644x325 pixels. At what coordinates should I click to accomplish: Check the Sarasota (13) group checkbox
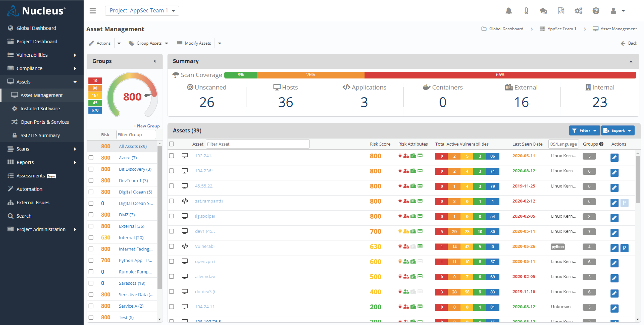[91, 283]
